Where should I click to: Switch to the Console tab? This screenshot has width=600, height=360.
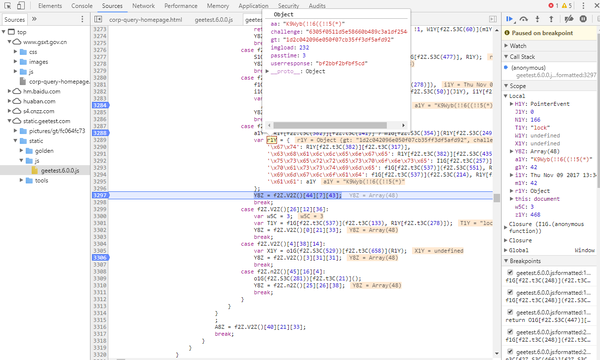82,6
